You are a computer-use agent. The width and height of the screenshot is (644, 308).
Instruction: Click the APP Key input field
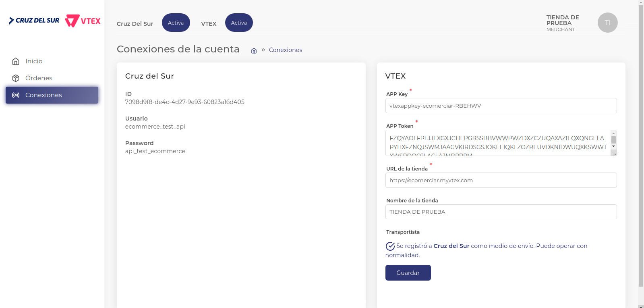point(501,106)
